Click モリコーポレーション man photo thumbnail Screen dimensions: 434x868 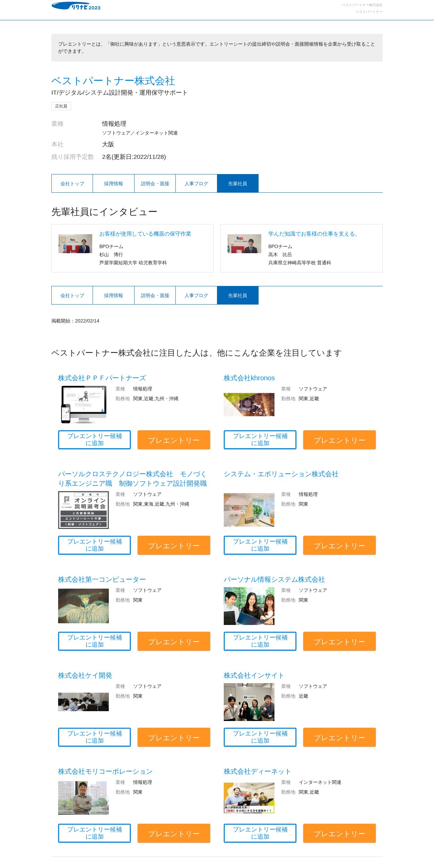pyautogui.click(x=83, y=798)
